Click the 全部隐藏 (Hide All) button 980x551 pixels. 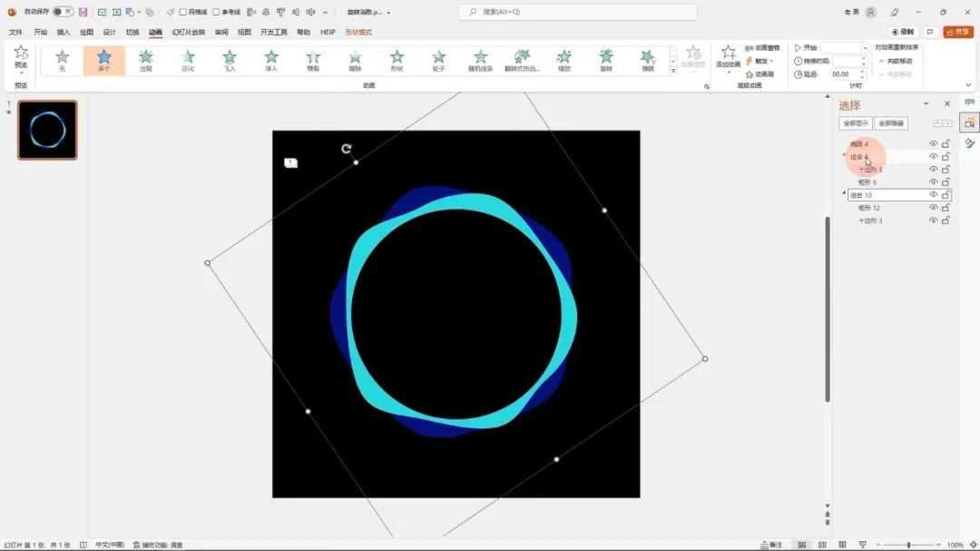coord(890,123)
